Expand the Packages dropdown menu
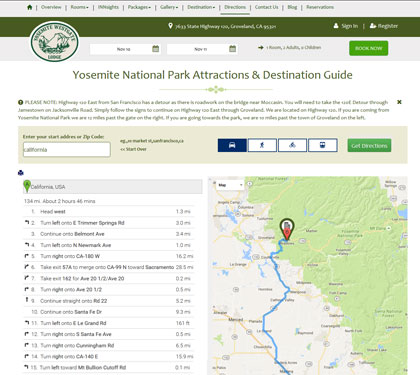Viewport: 420px width, 375px height. click(139, 7)
